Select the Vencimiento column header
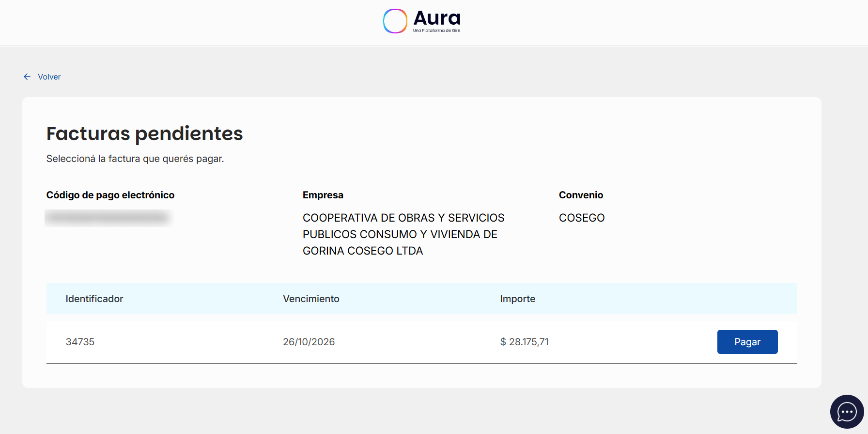This screenshot has width=868, height=434. click(x=311, y=299)
